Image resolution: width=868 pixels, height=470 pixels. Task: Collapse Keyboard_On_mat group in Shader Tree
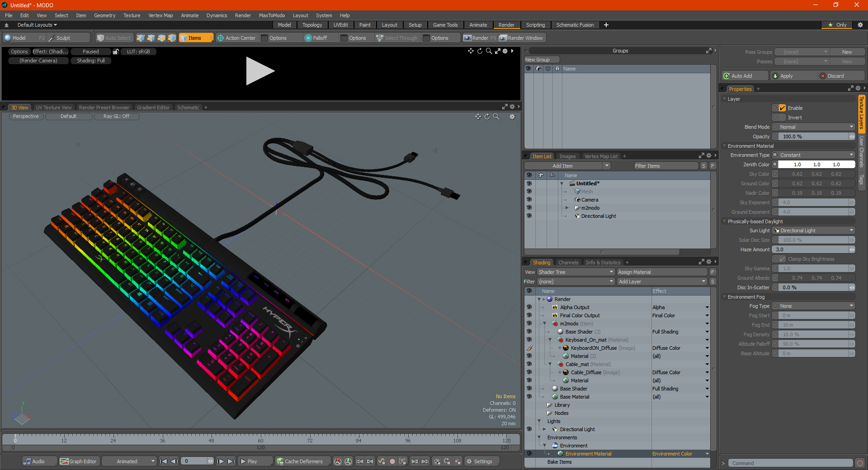550,340
